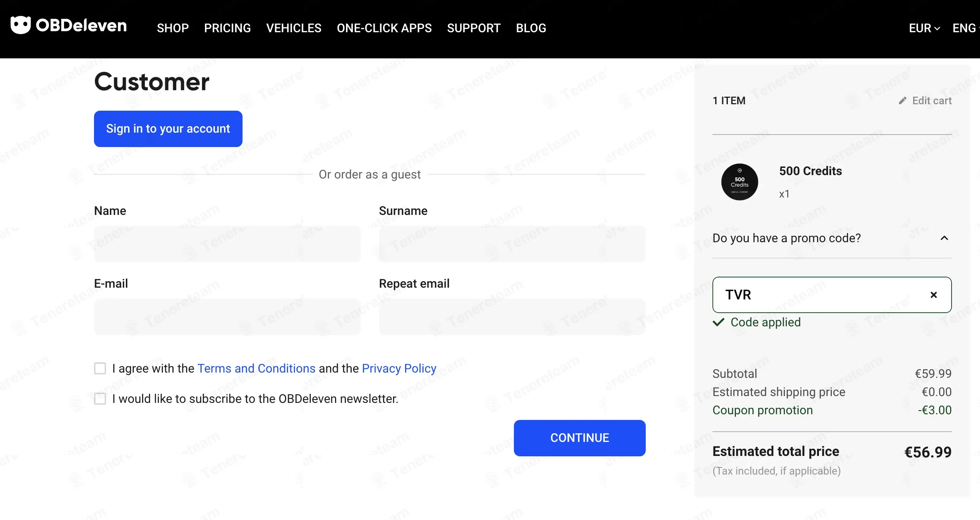Go to the PRICING page
This screenshot has width=980, height=520.
[x=227, y=28]
